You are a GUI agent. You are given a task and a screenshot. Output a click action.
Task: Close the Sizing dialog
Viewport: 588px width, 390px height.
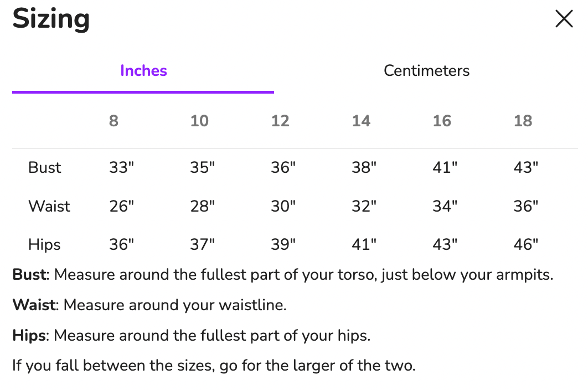(564, 19)
